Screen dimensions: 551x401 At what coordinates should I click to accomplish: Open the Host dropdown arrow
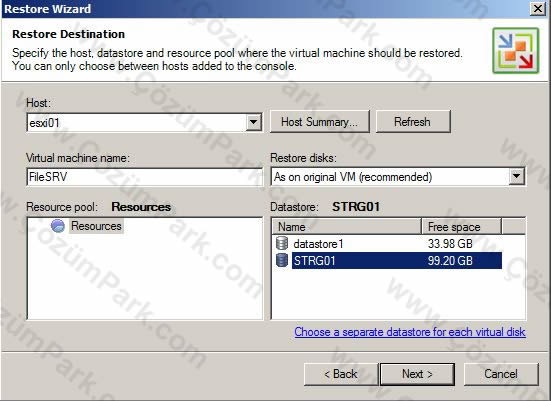click(x=253, y=123)
